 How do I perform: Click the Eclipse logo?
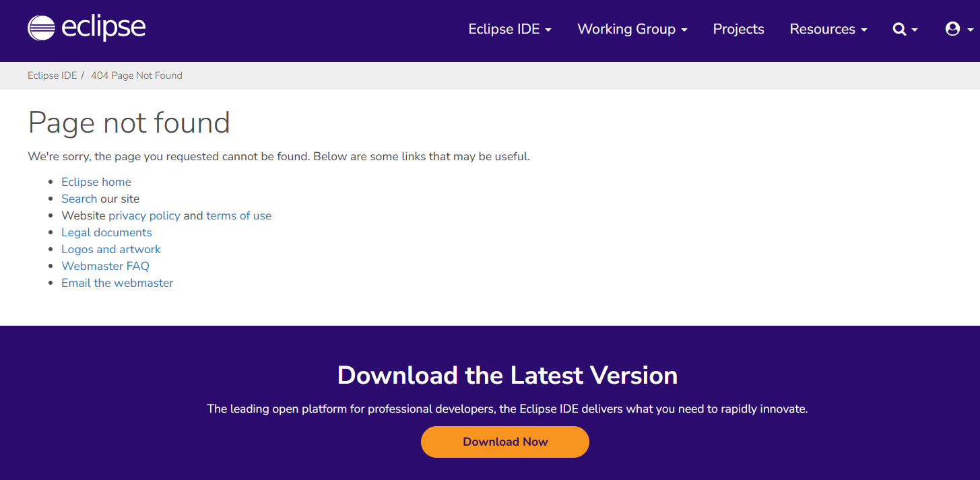point(86,28)
